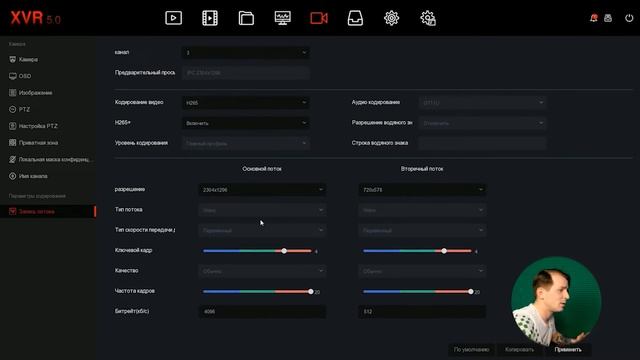
Task: Click the power shutdown icon
Action: click(629, 18)
